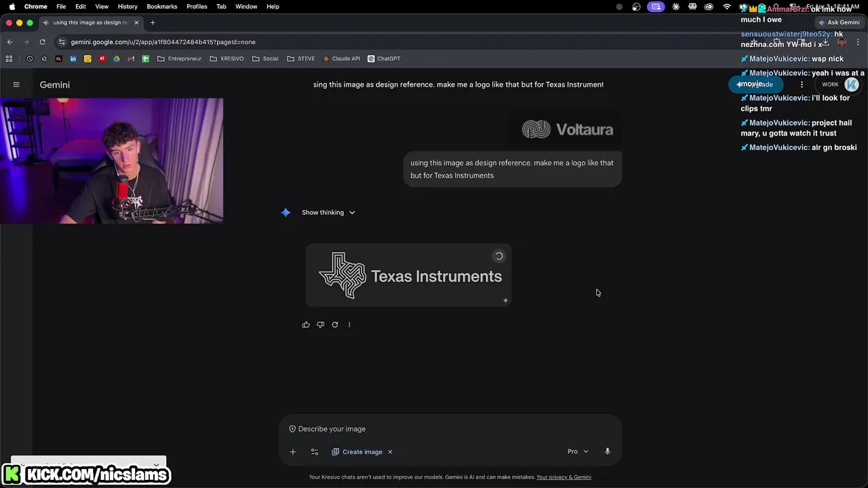Viewport: 868px width, 488px height.
Task: Click the Gemini logo text
Action: pyautogui.click(x=55, y=85)
